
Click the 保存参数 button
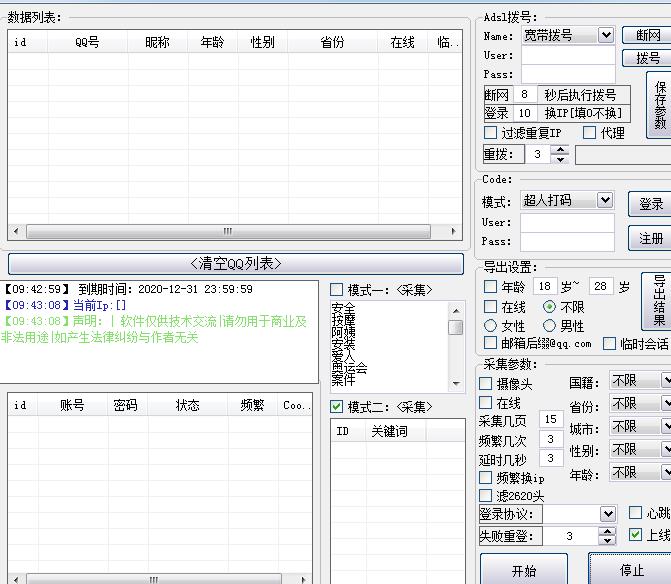659,104
